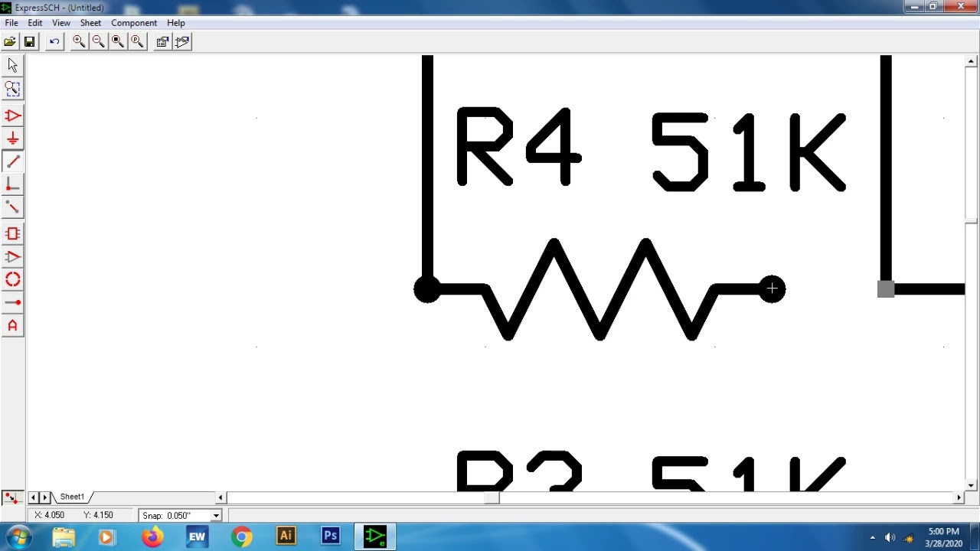Viewport: 980px width, 551px height.
Task: Open the Component menu
Action: (134, 23)
